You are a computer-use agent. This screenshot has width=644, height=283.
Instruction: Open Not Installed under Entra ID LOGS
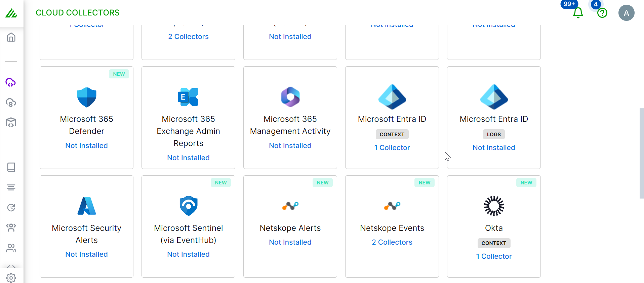(494, 148)
